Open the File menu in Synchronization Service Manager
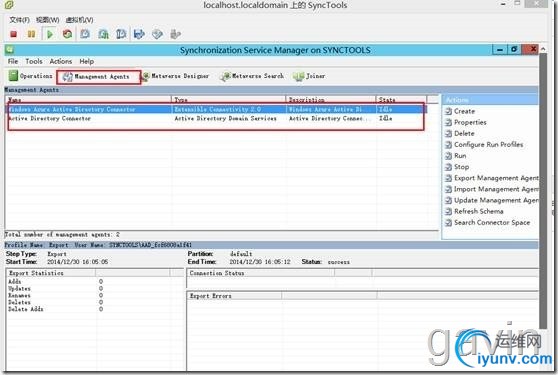 point(13,61)
